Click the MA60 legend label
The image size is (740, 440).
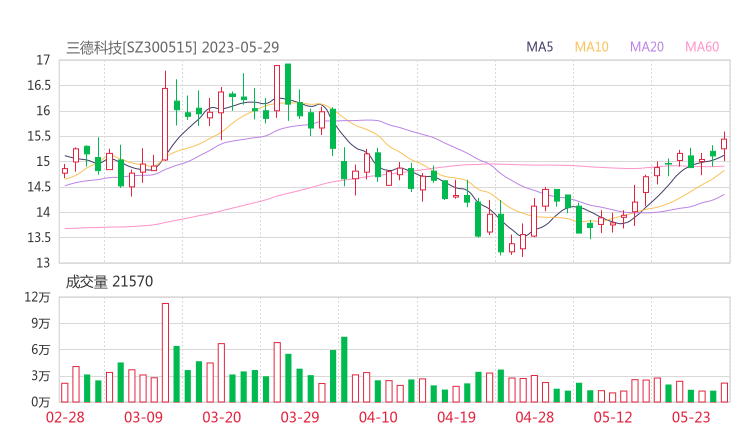702,47
